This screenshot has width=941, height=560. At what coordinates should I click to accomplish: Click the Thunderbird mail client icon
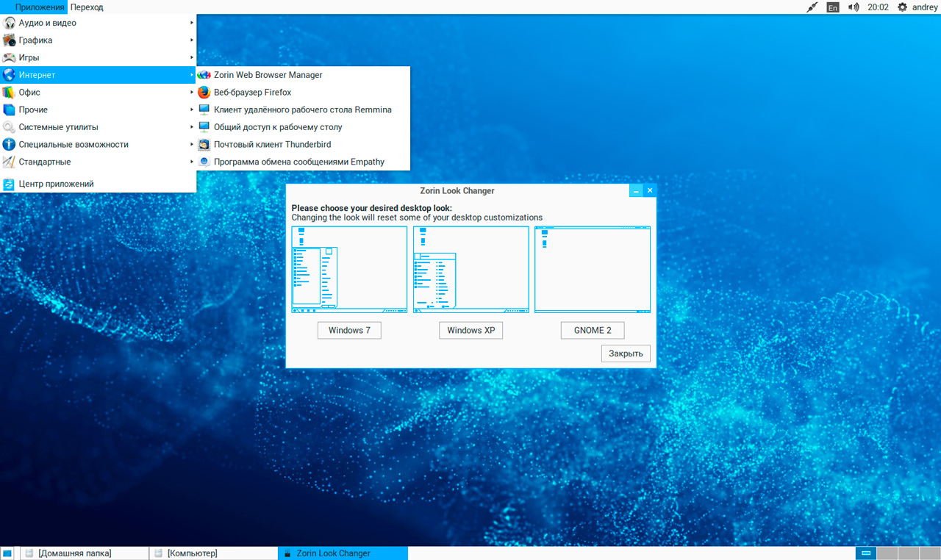coord(204,145)
